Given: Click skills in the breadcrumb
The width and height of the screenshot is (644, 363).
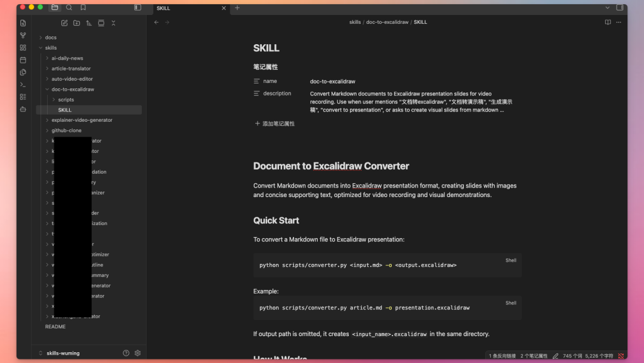Looking at the screenshot, I should pos(355,22).
